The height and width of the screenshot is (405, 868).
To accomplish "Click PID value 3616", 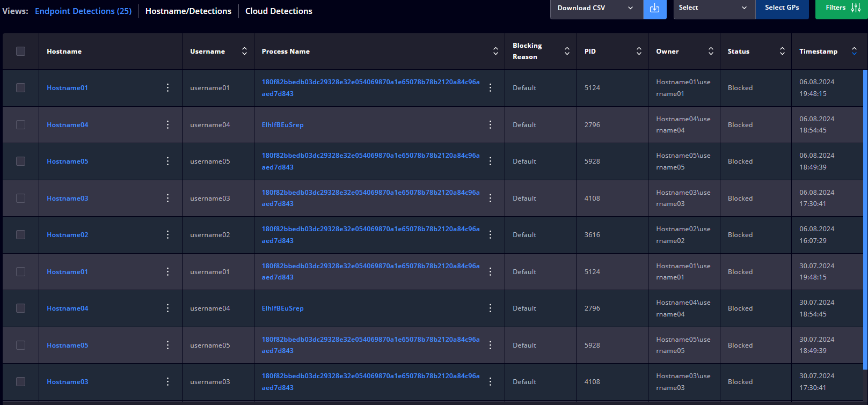I will tap(592, 234).
